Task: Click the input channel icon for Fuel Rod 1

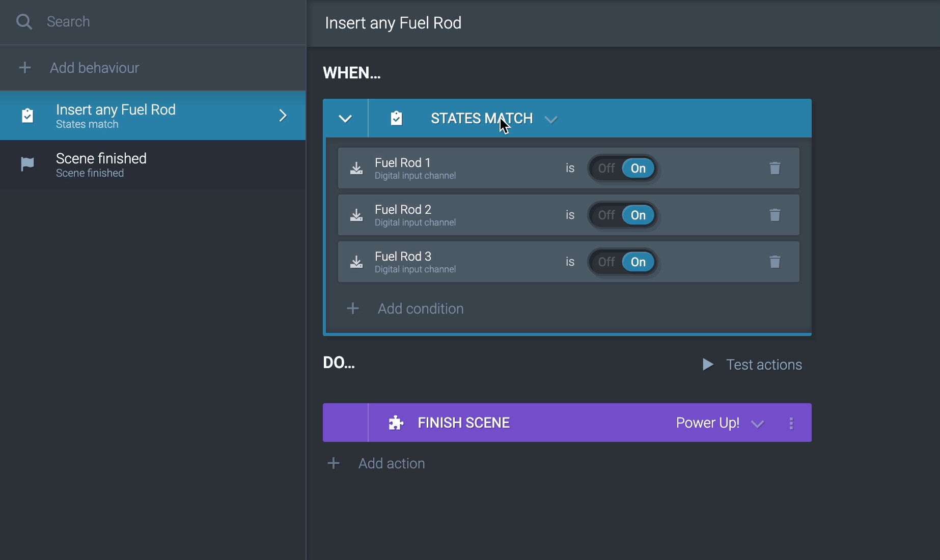Action: [356, 168]
